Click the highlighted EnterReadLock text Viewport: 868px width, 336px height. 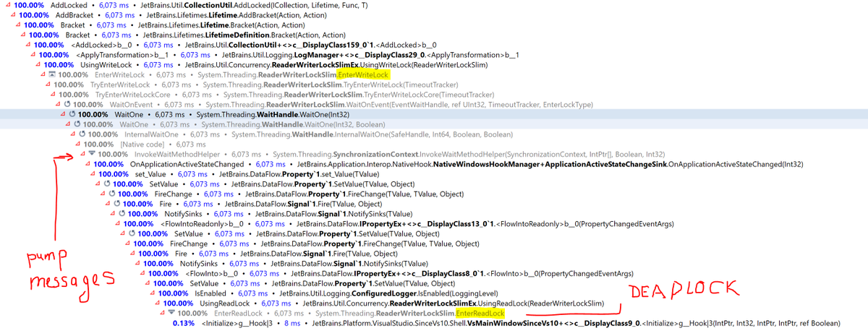pos(480,313)
